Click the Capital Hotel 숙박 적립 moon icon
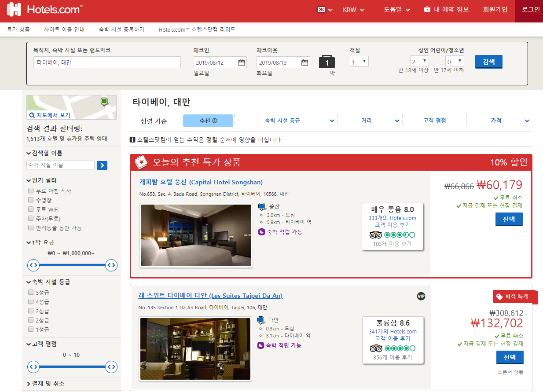The height and width of the screenshot is (392, 543). click(x=261, y=232)
